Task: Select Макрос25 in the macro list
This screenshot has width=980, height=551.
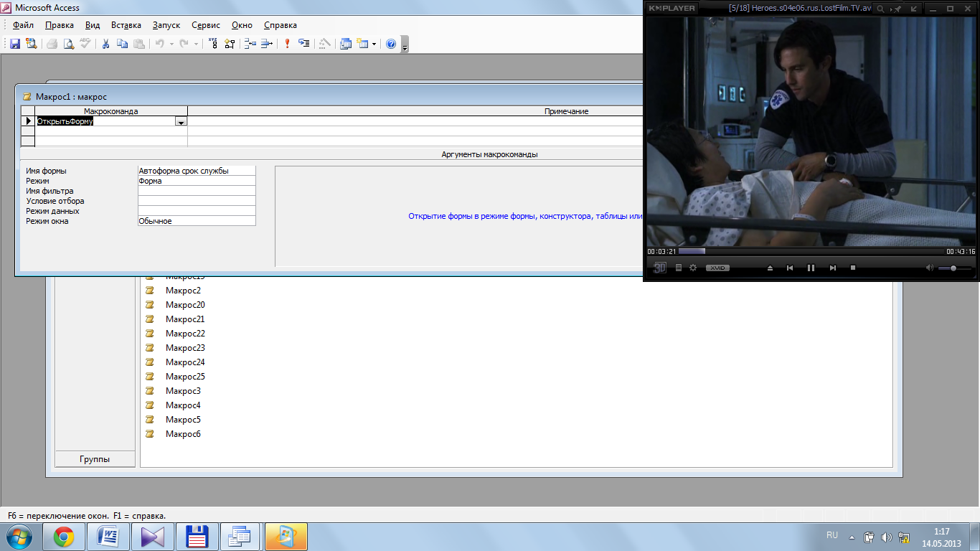Action: (x=185, y=377)
